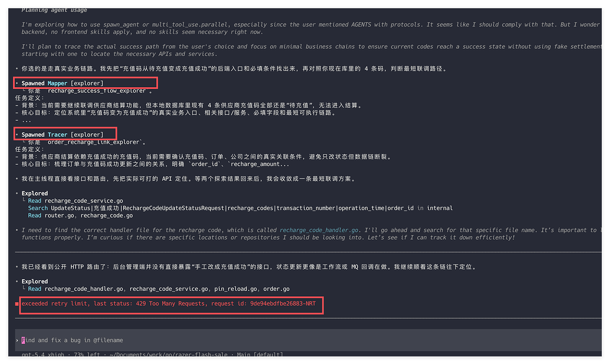Click the first 'Explored' heading above recharge_code_service.go
Screen dimensions: 610x364
(x=35, y=193)
